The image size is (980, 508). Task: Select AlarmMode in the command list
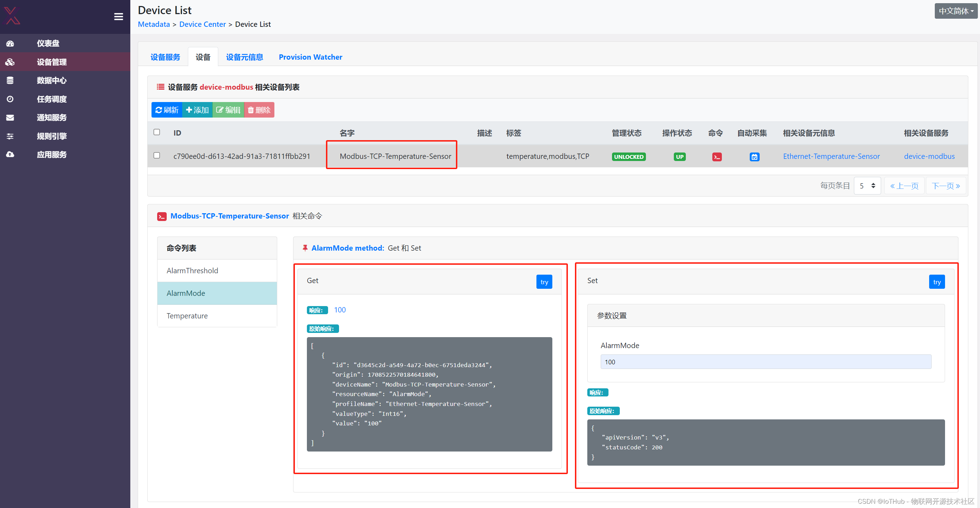217,293
